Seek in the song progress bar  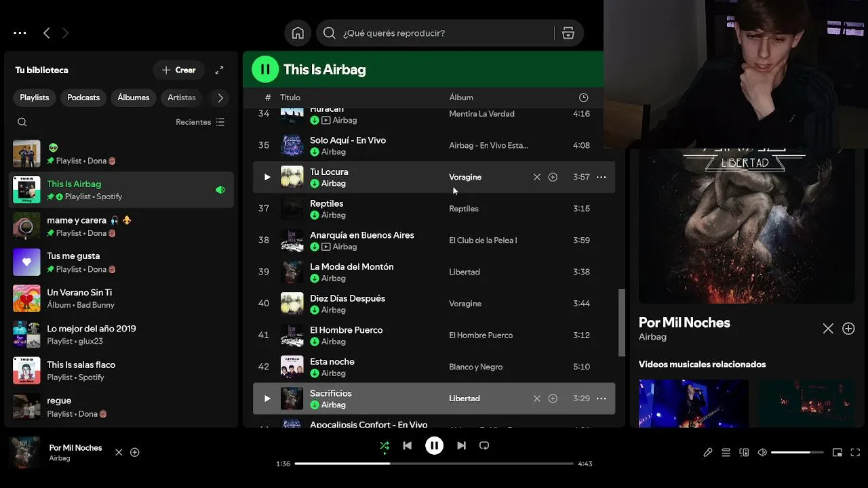point(434,464)
